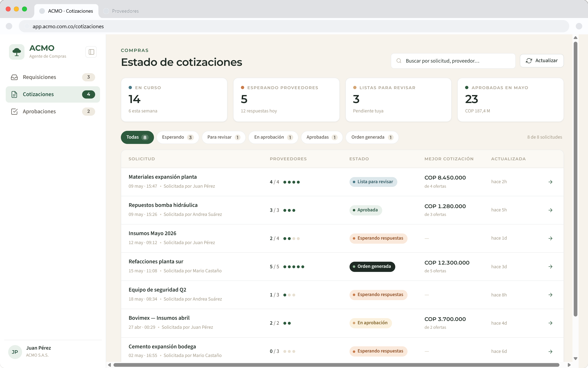The height and width of the screenshot is (368, 588).
Task: Click scroll left arrow
Action: 109,365
